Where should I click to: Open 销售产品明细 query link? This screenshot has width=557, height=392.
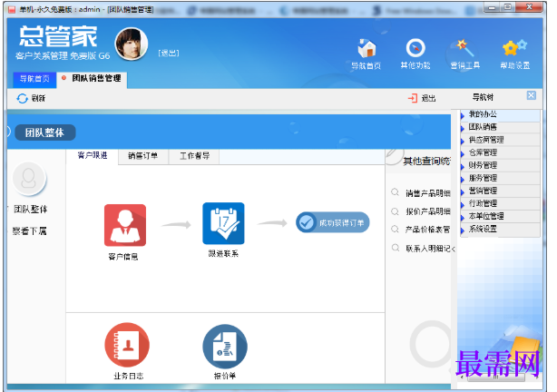click(x=428, y=193)
